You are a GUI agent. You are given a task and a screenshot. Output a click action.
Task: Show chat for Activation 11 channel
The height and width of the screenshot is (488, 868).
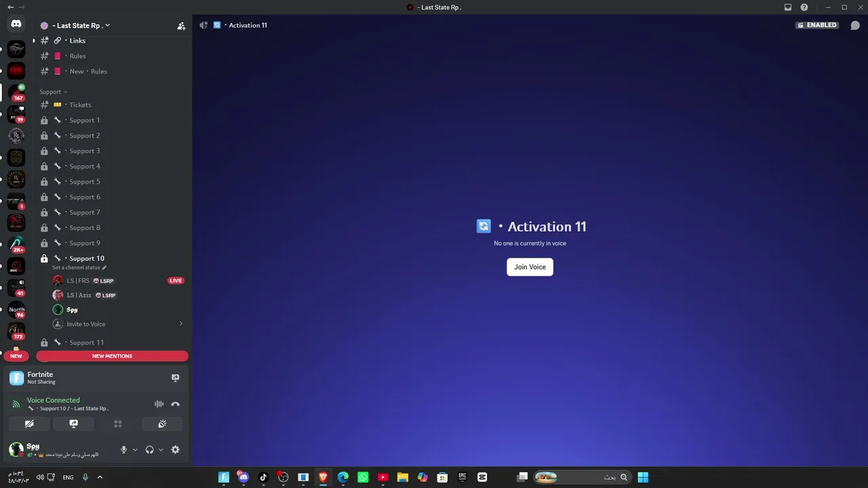pos(855,26)
